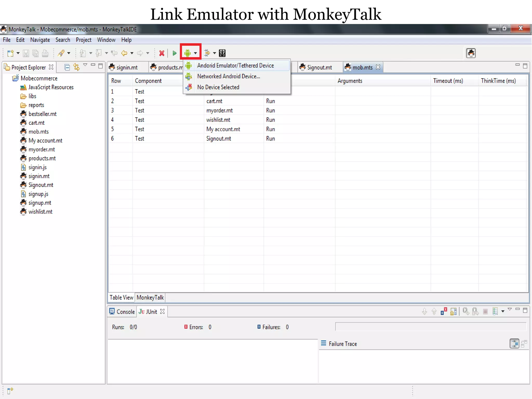The image size is (532, 399).
Task: Click the Next Annotation toolbar icon
Action: pyautogui.click(x=83, y=53)
